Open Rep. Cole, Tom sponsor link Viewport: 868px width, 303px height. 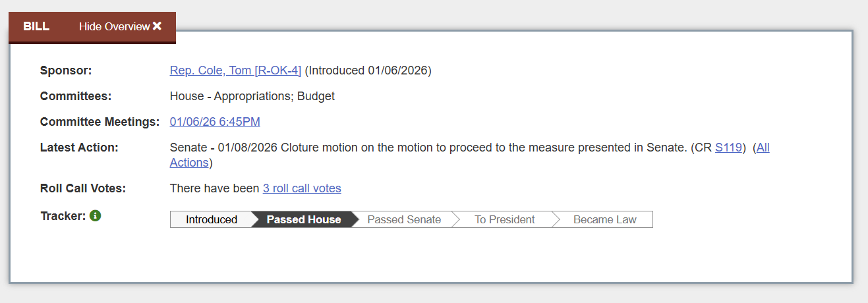click(x=235, y=70)
